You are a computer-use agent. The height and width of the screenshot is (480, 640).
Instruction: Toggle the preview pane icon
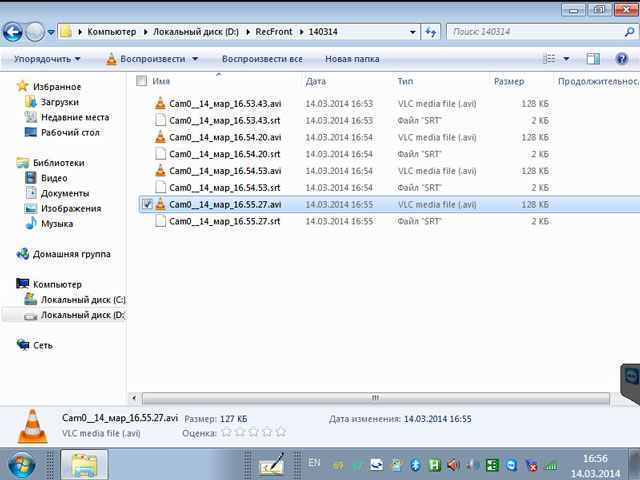pyautogui.click(x=594, y=59)
